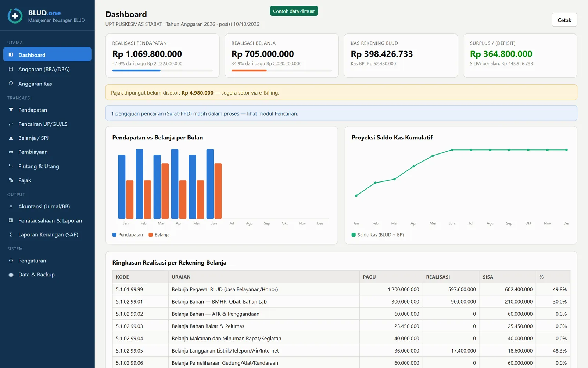
Task: Click the Jun point on cash projection line
Action: (x=452, y=150)
